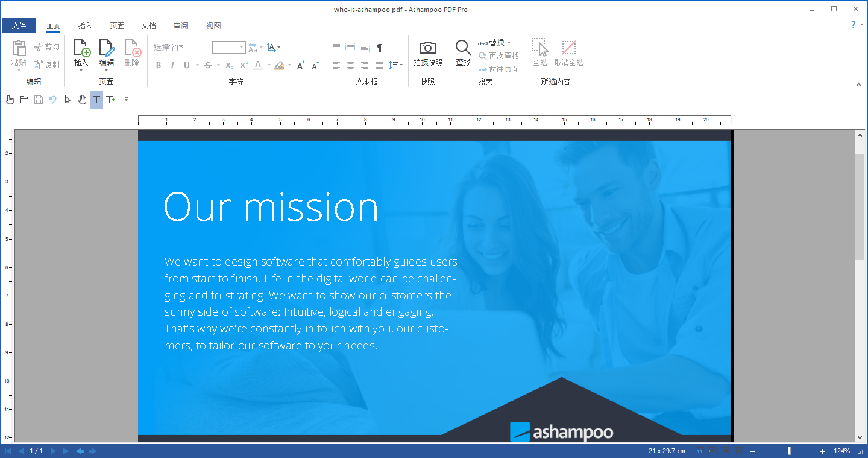This screenshot has width=868, height=458.
Task: Switch to the Page (页面) ribbon tab
Action: 117,25
